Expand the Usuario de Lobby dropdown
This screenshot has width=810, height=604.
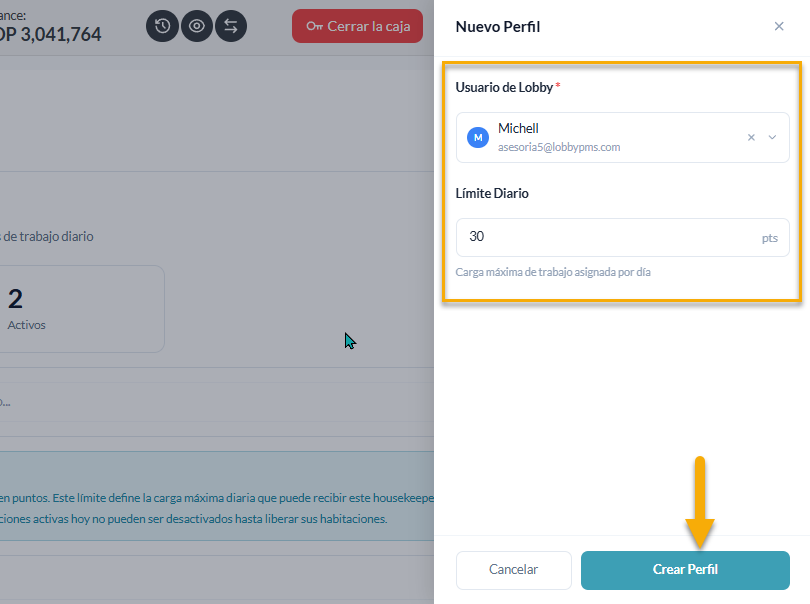pos(772,137)
